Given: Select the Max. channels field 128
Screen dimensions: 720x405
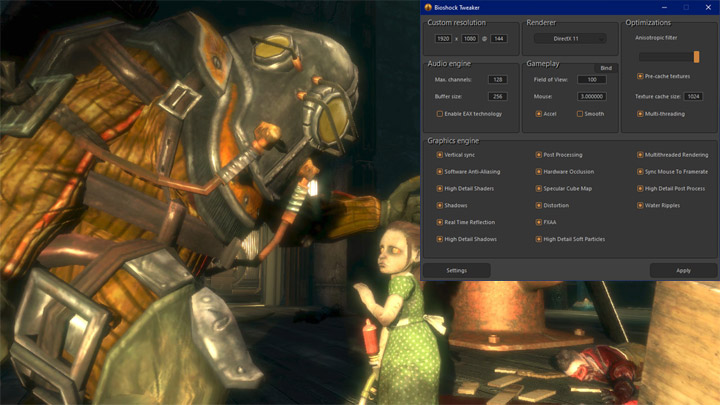Looking at the screenshot, I should (498, 79).
